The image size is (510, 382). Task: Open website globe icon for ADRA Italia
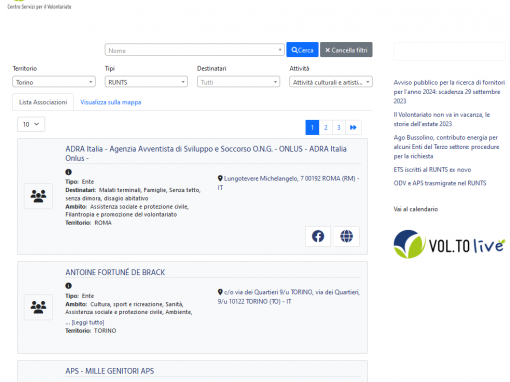(x=346, y=236)
